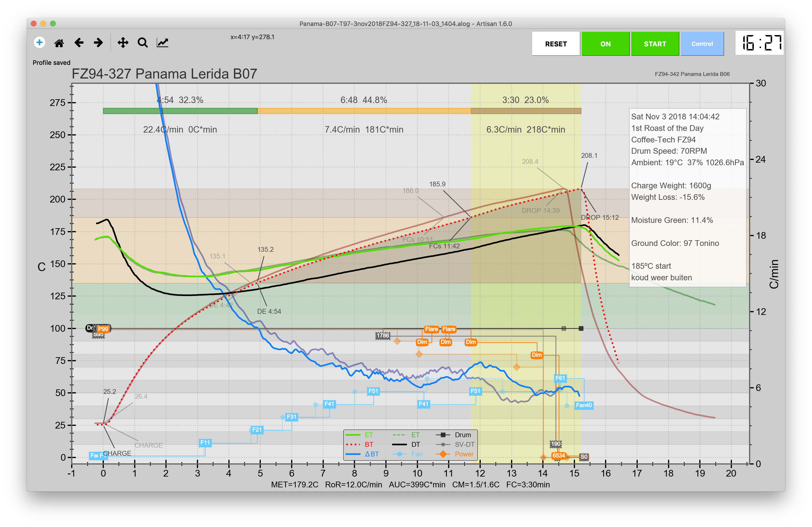812x527 pixels.
Task: Open the figure options line-chart icon
Action: (x=162, y=43)
